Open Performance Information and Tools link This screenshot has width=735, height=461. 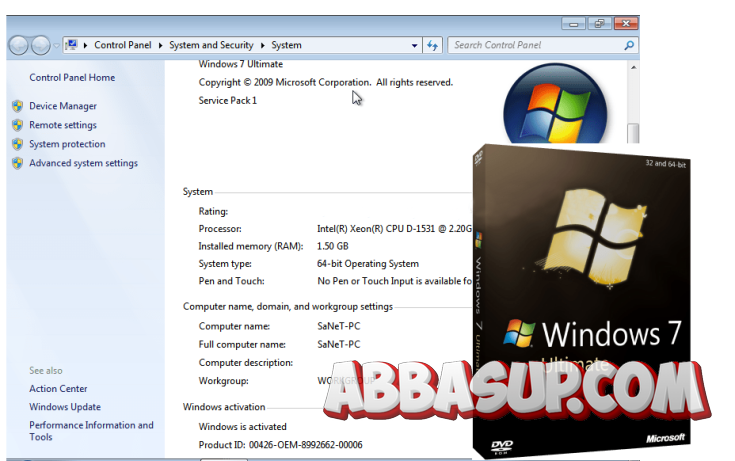click(91, 431)
